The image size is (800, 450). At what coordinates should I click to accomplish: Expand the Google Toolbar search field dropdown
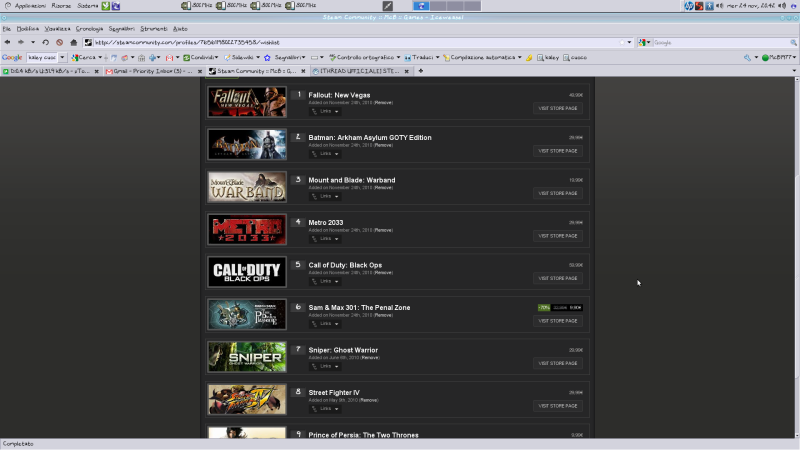click(62, 58)
